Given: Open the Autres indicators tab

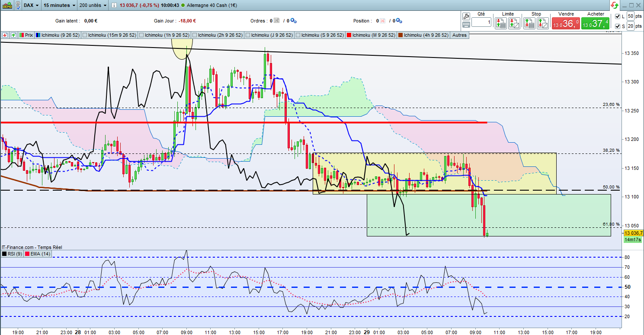Looking at the screenshot, I should click(459, 35).
